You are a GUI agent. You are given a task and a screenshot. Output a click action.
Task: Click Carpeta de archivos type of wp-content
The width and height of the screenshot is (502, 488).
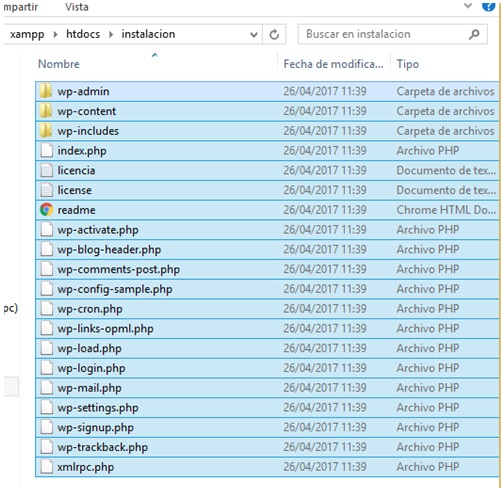point(445,111)
